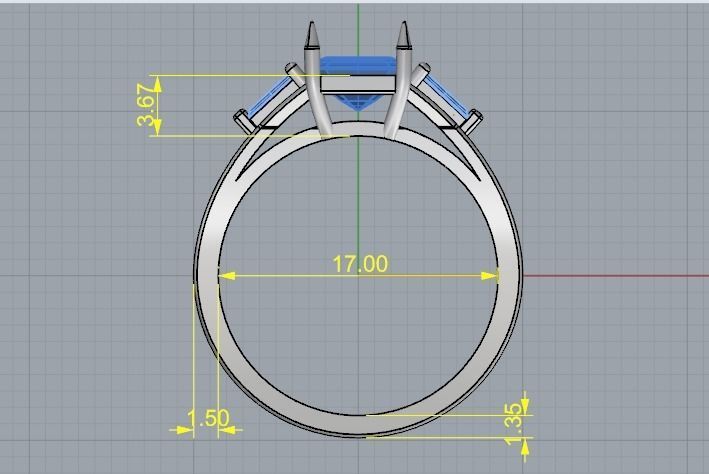Select the 3.67 setting height dimension text
This screenshot has height=474, width=709.
point(147,104)
